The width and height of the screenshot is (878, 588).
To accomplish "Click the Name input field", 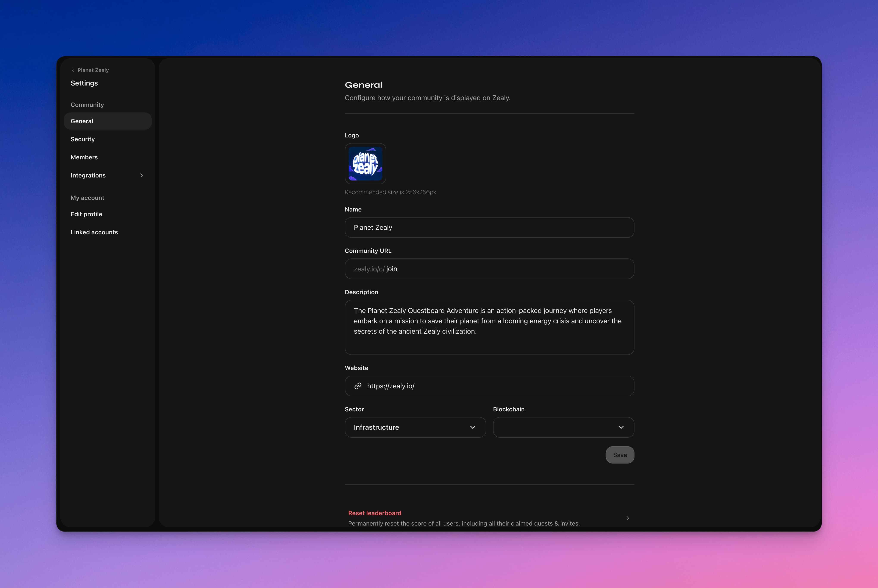I will (489, 227).
